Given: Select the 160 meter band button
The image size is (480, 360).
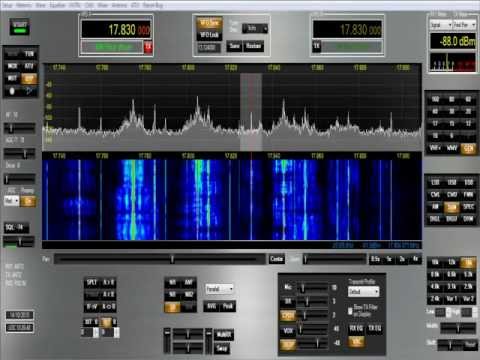Looking at the screenshot, I should coord(435,99).
